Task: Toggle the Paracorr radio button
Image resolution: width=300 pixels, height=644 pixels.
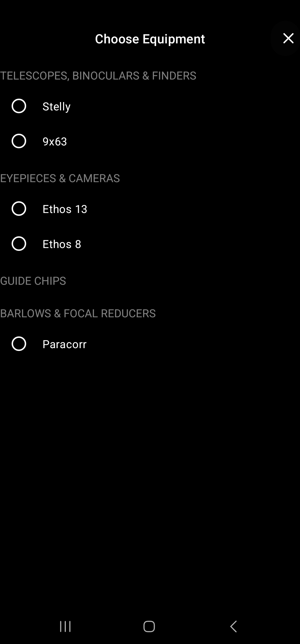Action: coord(19,344)
